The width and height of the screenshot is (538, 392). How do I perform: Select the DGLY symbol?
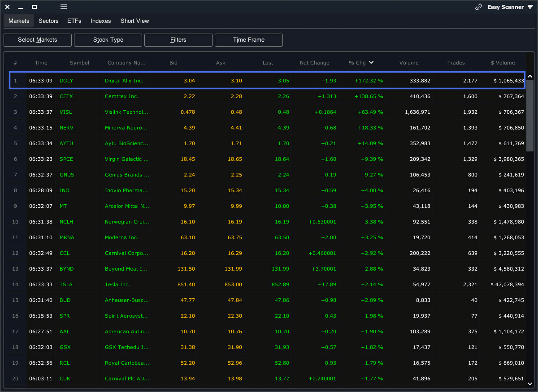pyautogui.click(x=66, y=81)
